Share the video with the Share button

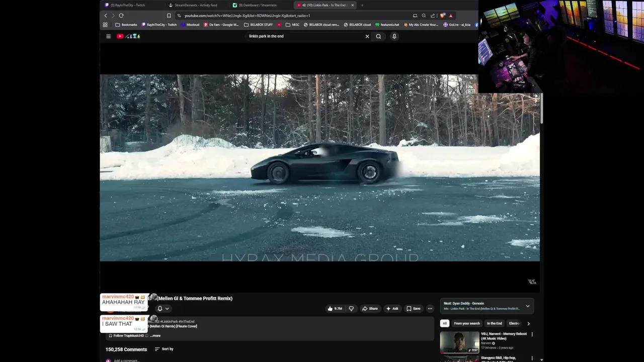point(370,309)
